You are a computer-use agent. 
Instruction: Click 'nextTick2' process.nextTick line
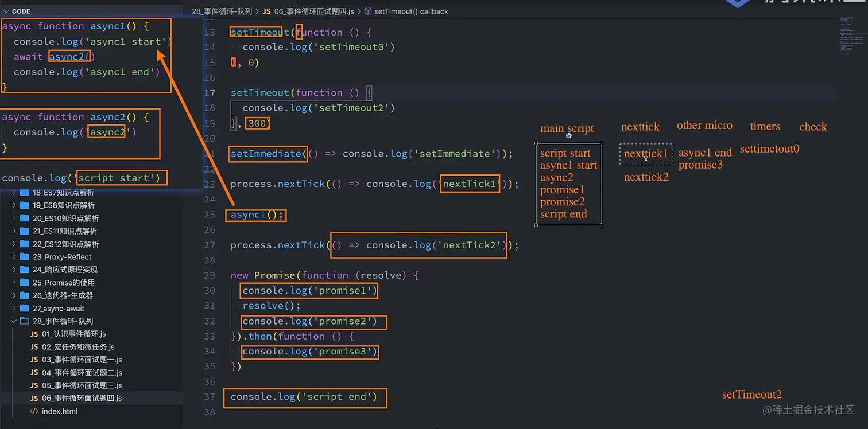pyautogui.click(x=375, y=245)
